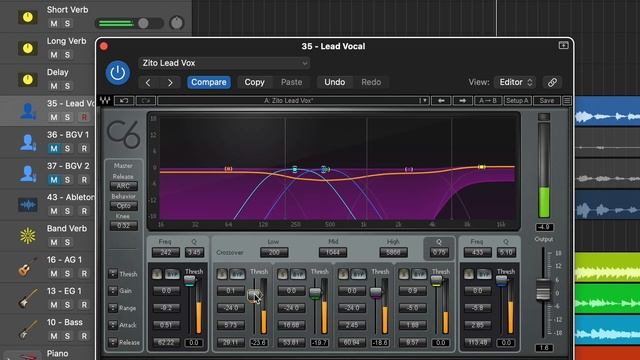Click the High crossover field showing 5868
Viewport: 640px width, 360px height.
click(393, 253)
